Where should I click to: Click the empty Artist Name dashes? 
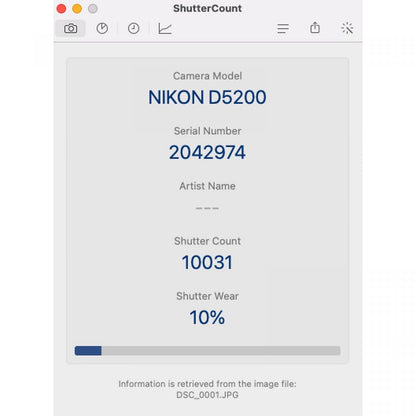(x=207, y=208)
